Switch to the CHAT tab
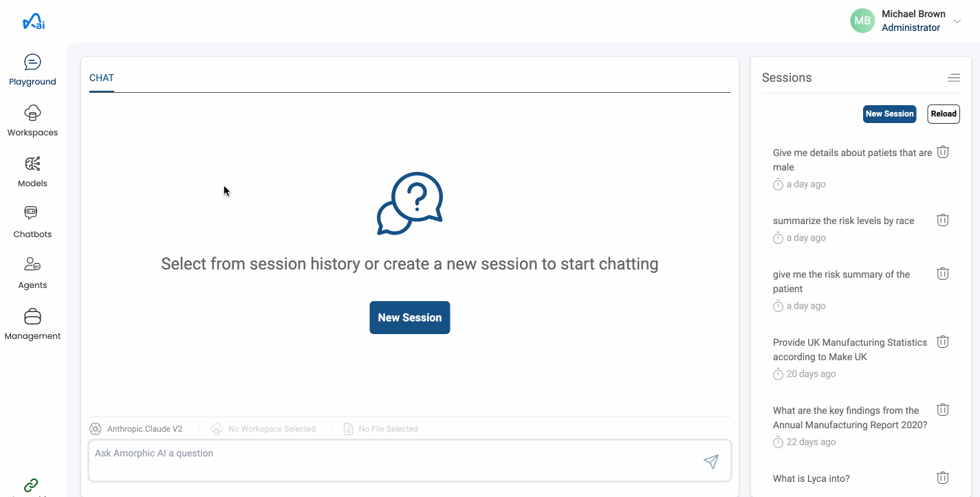The image size is (980, 497). coord(102,78)
